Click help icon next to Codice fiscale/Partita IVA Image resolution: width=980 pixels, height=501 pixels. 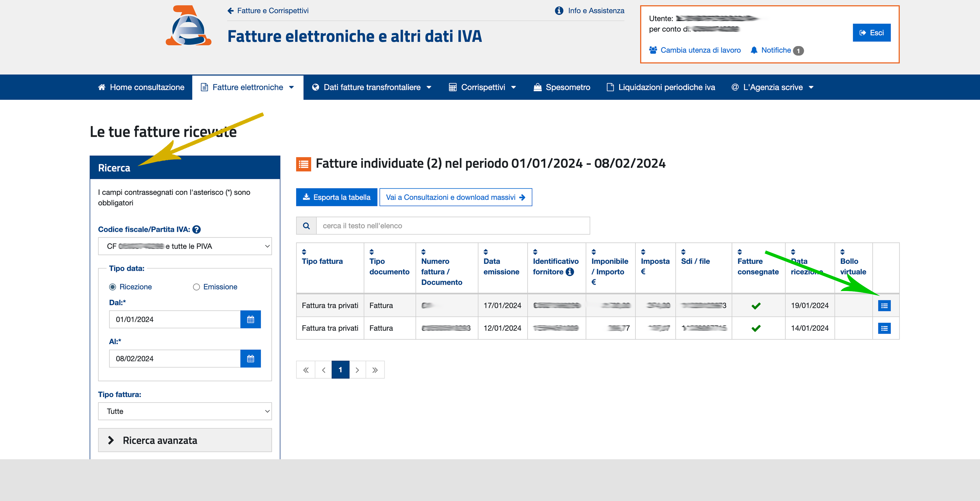coord(196,229)
